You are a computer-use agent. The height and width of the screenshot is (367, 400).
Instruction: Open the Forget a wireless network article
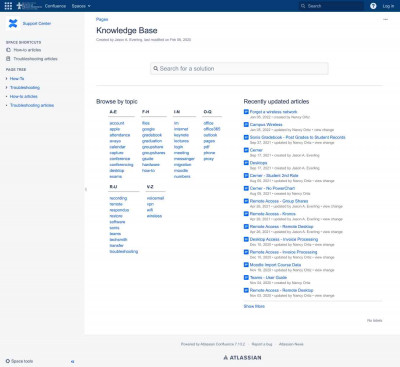[x=273, y=112]
